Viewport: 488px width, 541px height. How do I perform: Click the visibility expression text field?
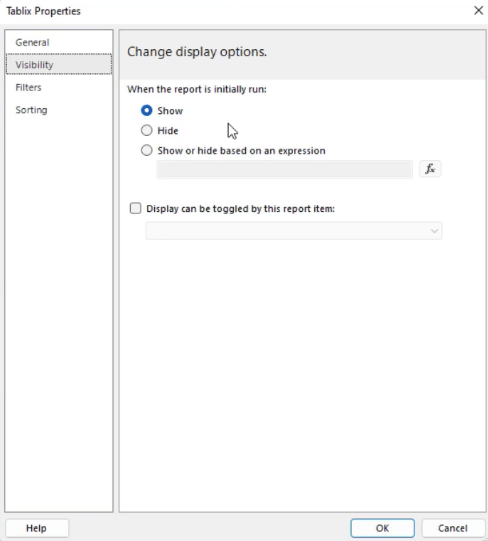(285, 169)
